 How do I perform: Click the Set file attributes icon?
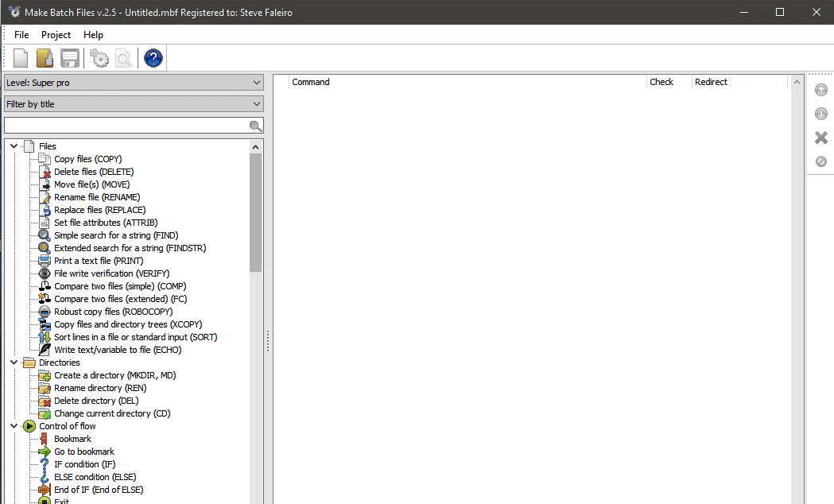[x=45, y=223]
